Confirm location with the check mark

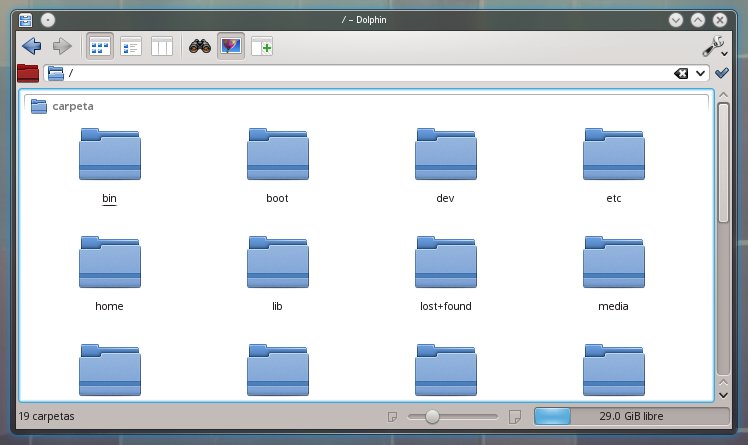pos(722,72)
